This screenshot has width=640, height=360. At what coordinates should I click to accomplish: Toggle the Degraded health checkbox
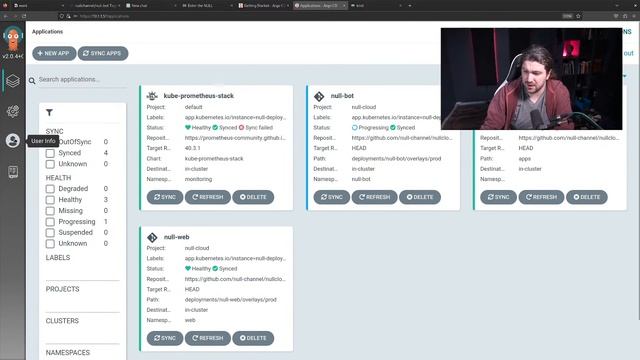(x=50, y=189)
